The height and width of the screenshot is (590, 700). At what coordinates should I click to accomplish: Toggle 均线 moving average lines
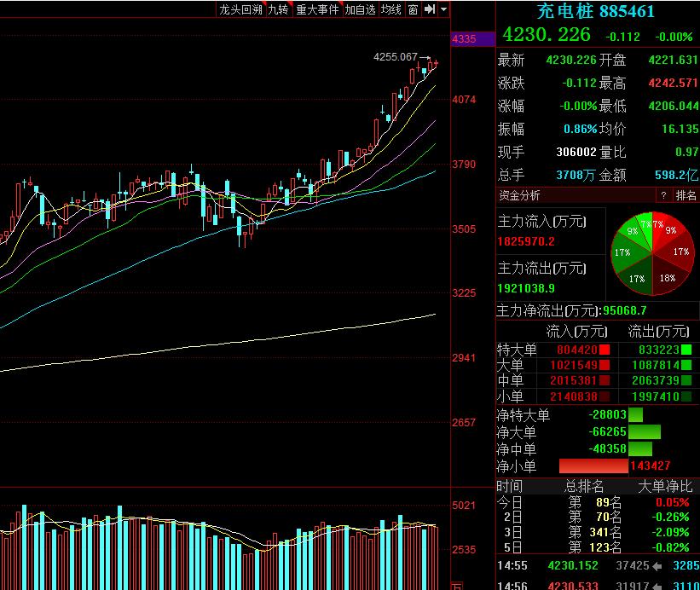[391, 9]
